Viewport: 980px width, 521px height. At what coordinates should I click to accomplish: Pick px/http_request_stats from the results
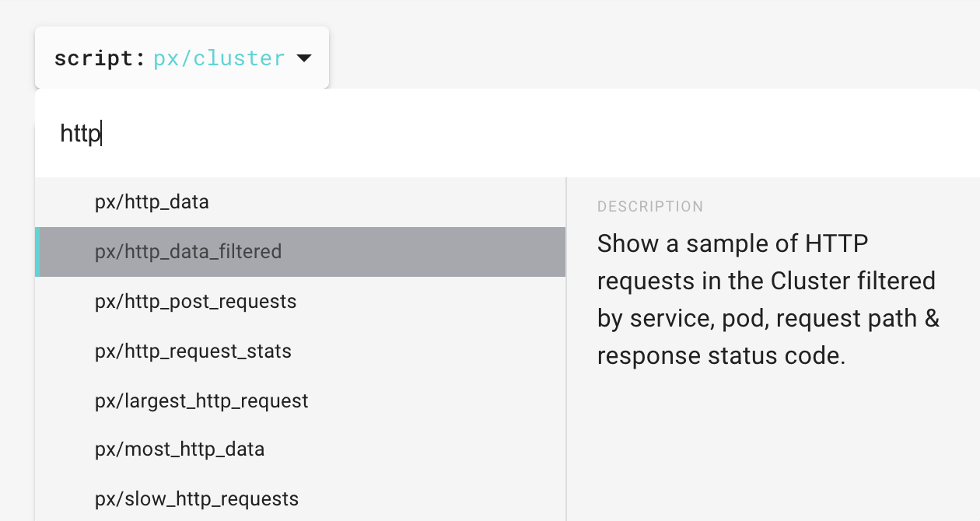[x=193, y=351]
